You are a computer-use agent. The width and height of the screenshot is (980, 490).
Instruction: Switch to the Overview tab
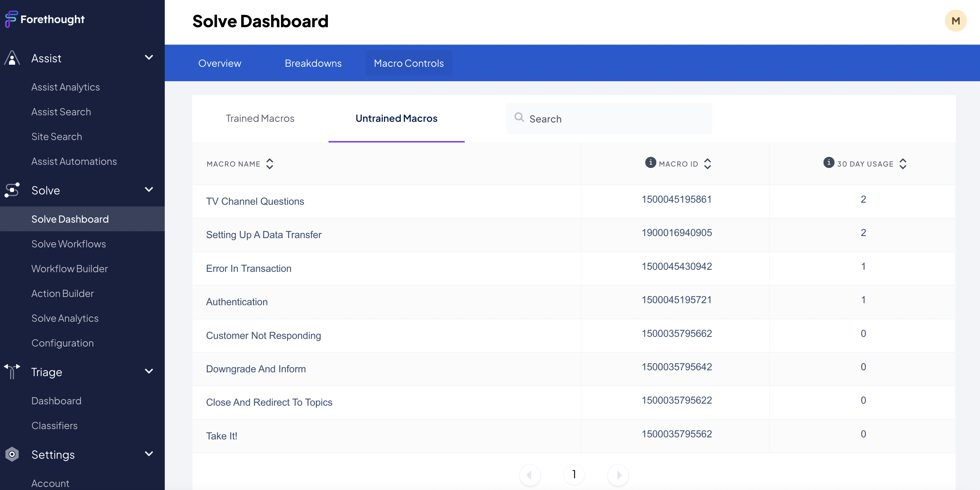point(219,63)
